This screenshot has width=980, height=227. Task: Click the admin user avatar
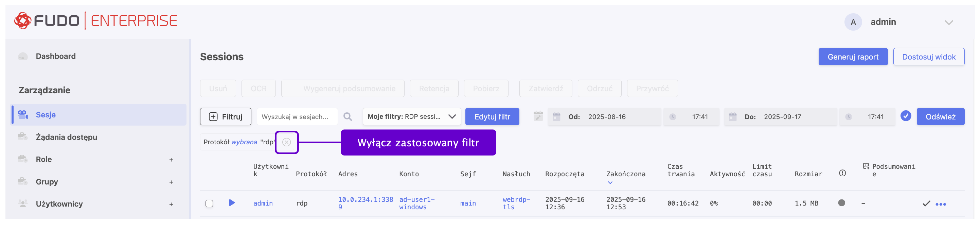pyautogui.click(x=853, y=22)
